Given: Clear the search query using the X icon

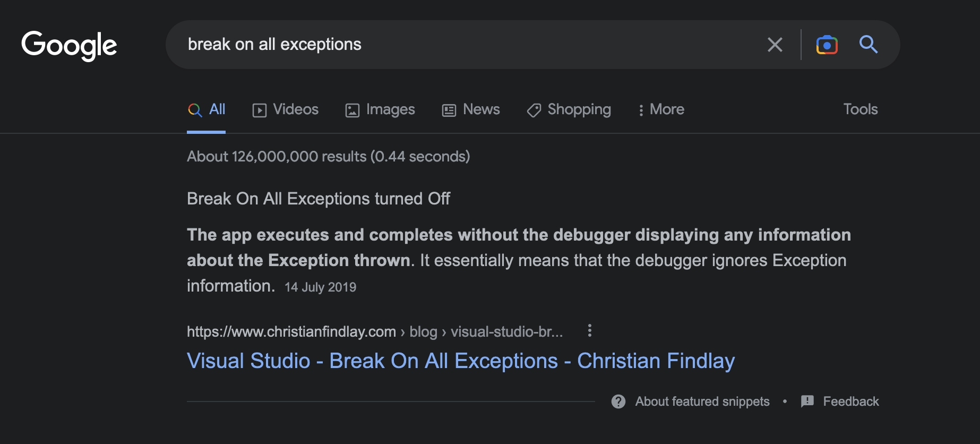Looking at the screenshot, I should 775,45.
